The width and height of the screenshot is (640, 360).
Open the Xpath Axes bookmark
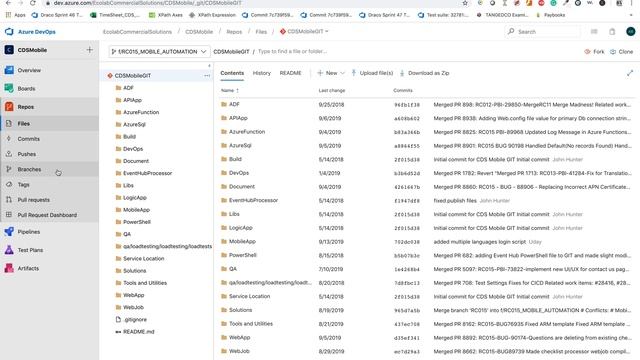point(165,15)
